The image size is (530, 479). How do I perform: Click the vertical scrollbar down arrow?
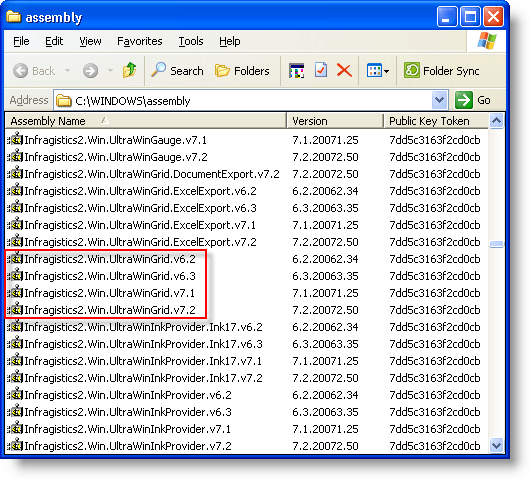pyautogui.click(x=496, y=445)
